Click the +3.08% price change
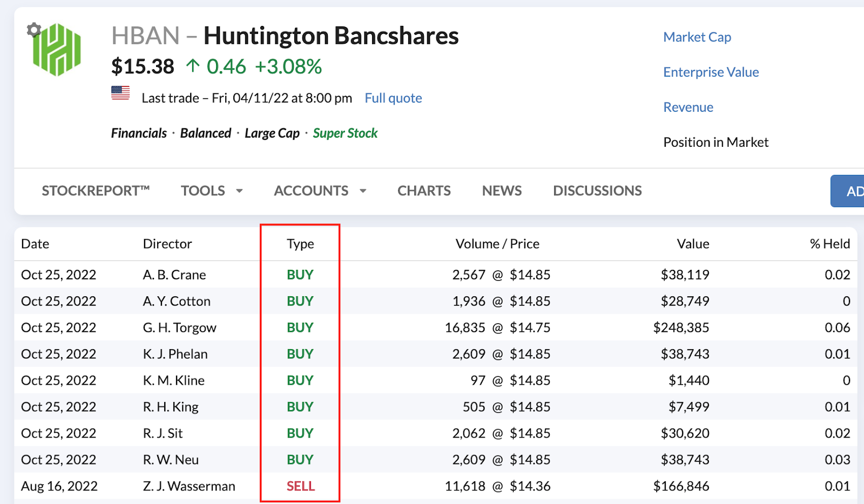 pos(288,67)
